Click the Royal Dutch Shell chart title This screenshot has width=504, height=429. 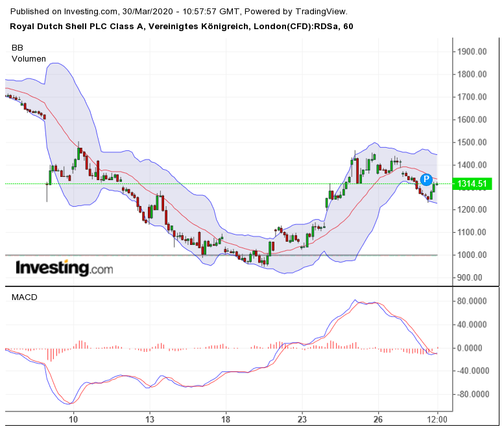(182, 27)
